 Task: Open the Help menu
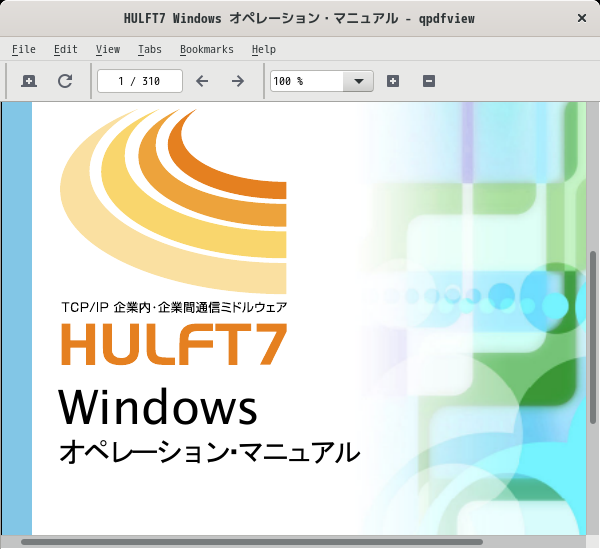(264, 49)
